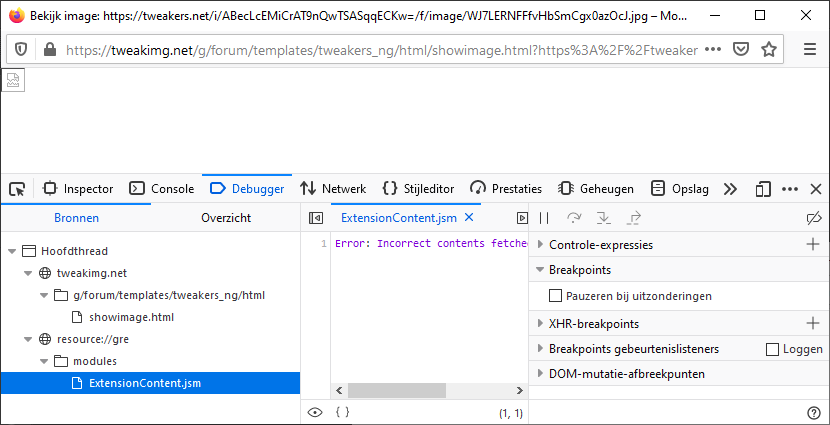Click the step out button
This screenshot has width=830, height=425.
coord(634,218)
